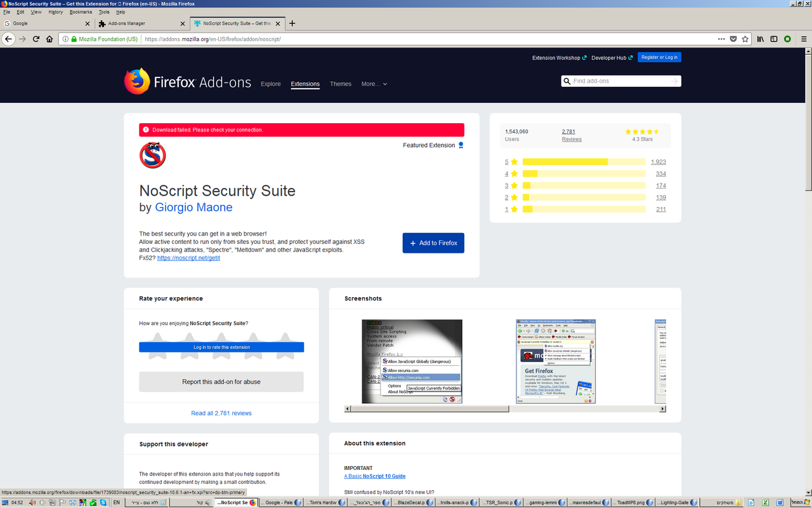The image size is (812, 508).
Task: Open Developer Hub link
Action: (x=612, y=58)
